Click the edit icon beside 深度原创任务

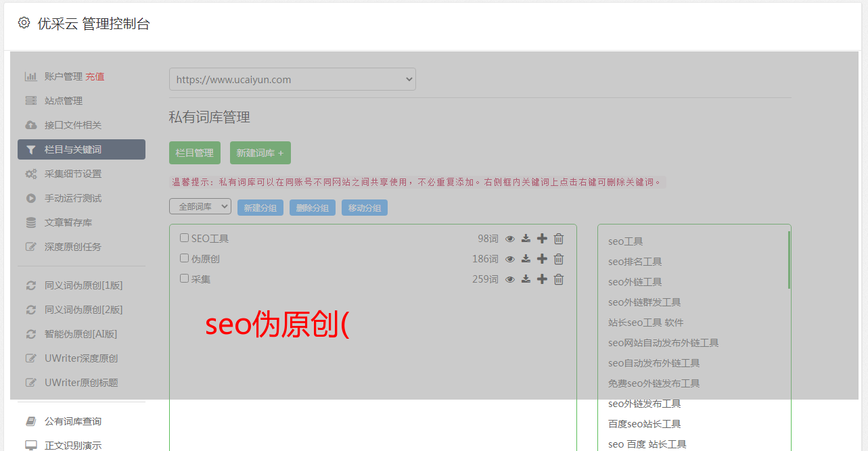(x=31, y=247)
